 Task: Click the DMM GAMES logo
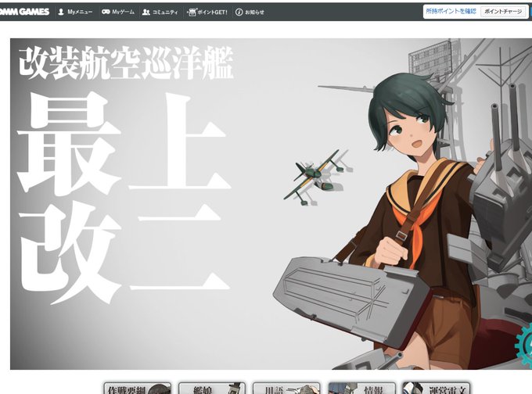pos(24,12)
